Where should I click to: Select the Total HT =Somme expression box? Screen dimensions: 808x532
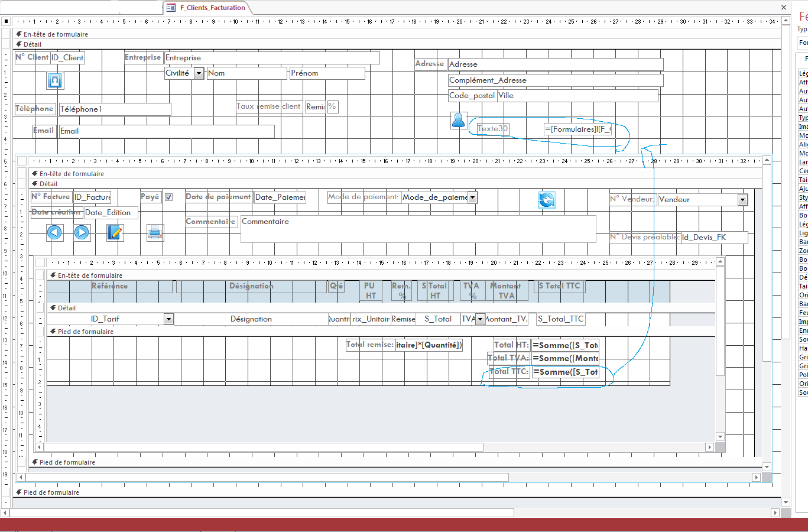coord(566,345)
